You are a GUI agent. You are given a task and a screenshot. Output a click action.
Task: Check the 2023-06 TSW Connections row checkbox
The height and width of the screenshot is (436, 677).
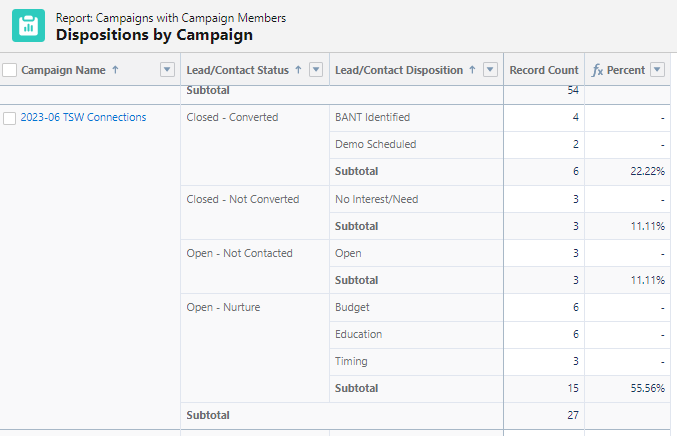point(10,118)
